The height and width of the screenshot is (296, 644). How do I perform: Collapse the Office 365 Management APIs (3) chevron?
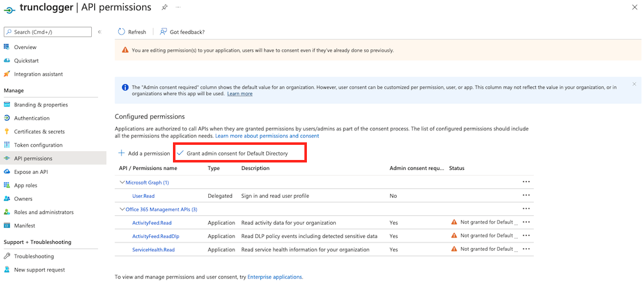point(121,209)
